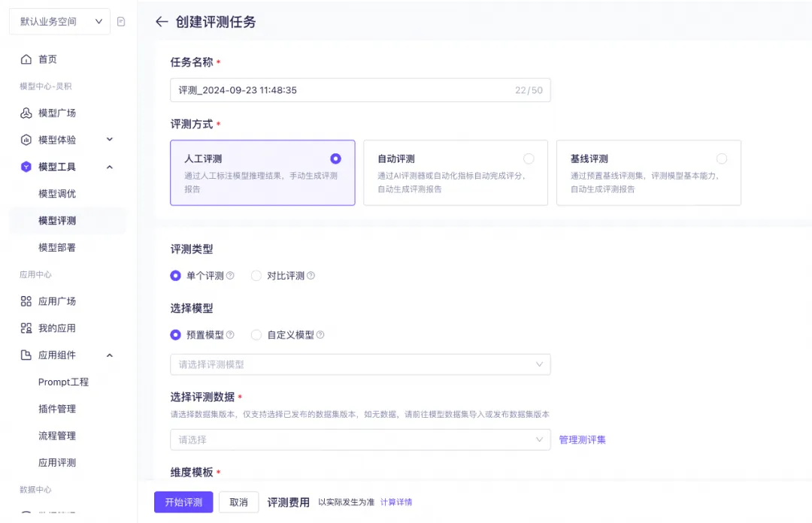Click the 模型工具 hexagon icon
The width and height of the screenshot is (812, 523).
pyautogui.click(x=26, y=167)
